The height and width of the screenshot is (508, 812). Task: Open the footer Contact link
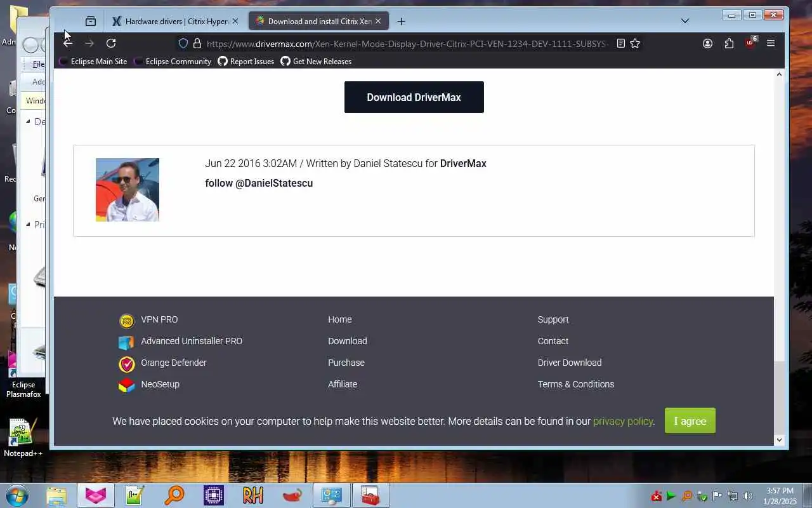[553, 341]
